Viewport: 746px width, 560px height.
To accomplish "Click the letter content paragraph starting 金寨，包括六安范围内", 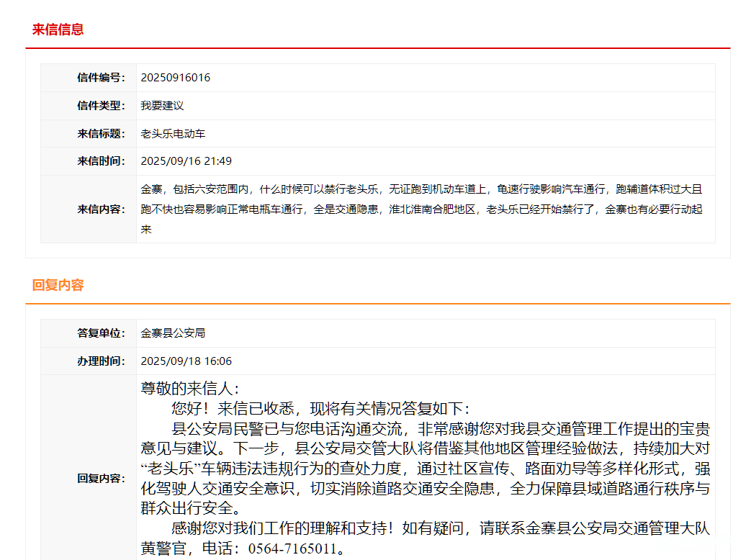I will (x=421, y=209).
